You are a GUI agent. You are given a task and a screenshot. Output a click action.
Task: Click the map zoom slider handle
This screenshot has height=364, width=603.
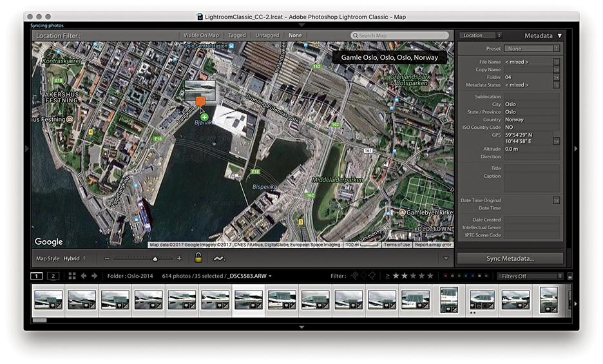155,258
